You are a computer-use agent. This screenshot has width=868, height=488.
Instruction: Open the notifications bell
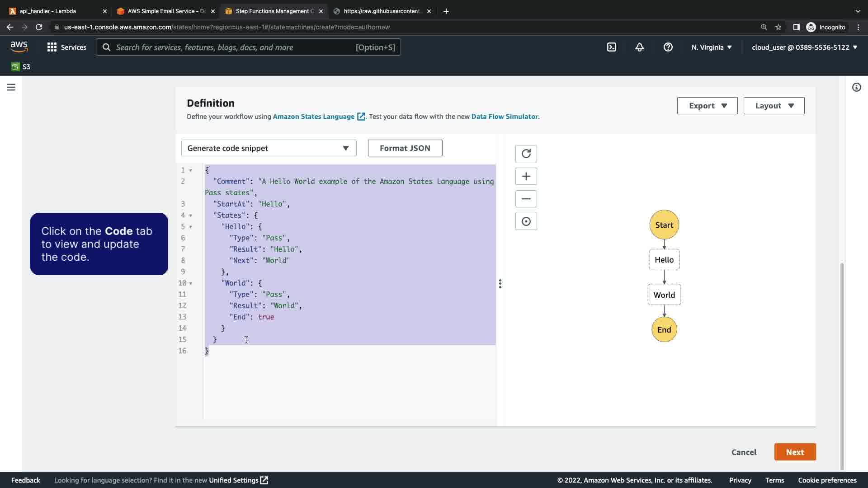[x=639, y=47]
